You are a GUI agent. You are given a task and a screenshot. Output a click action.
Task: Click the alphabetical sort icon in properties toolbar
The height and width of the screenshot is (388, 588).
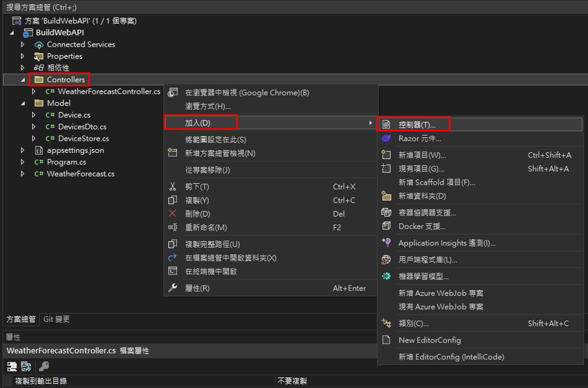tap(26, 366)
